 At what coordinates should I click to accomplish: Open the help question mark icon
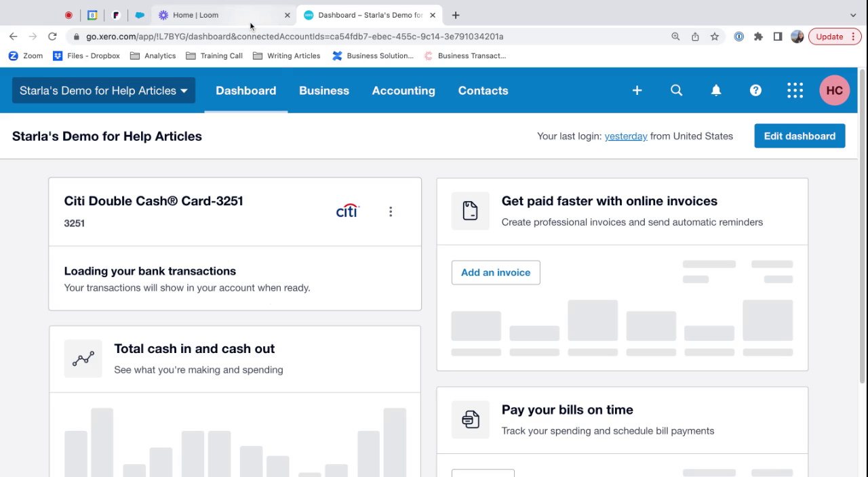tap(755, 90)
